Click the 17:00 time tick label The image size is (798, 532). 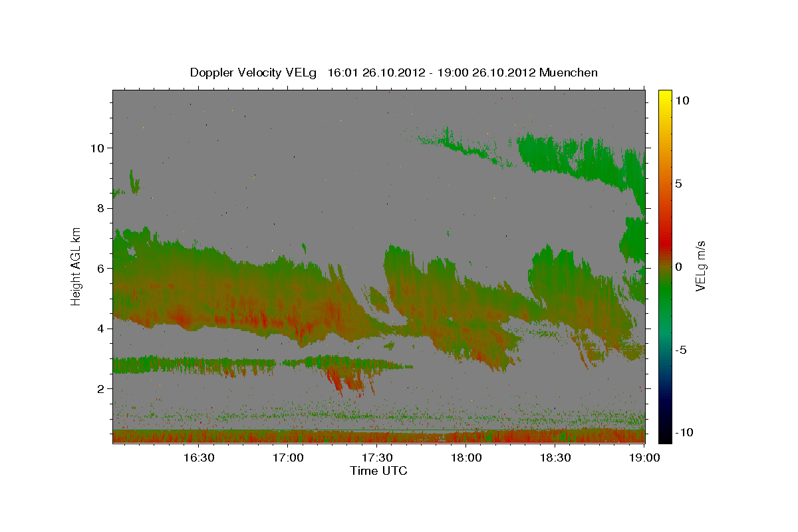288,458
